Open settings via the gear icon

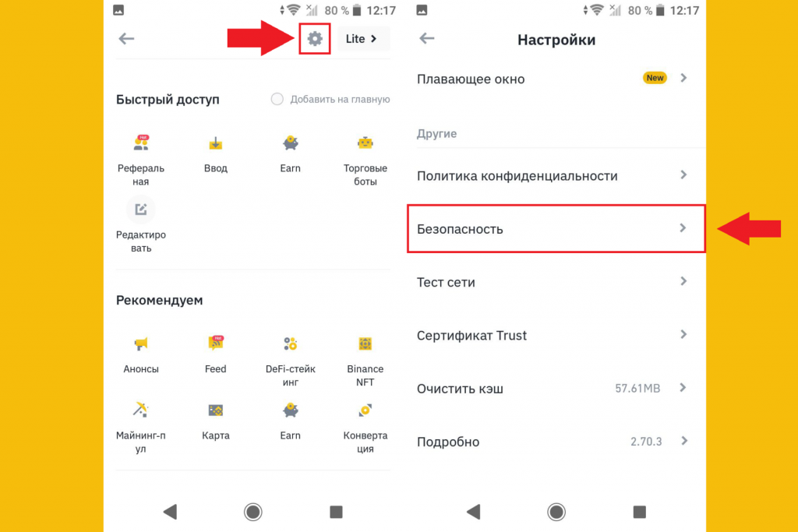[x=315, y=39]
